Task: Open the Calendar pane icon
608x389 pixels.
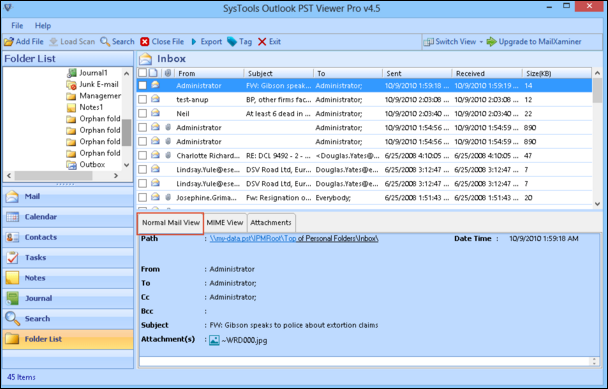Action: [12, 217]
